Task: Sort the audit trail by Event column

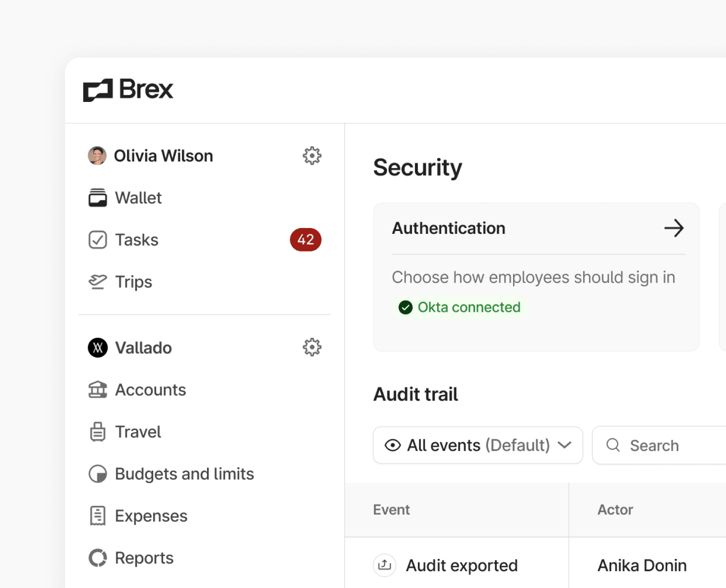Action: pos(391,510)
